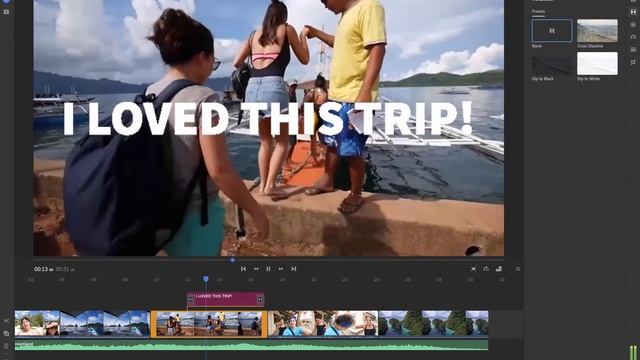Select the last clip with island rocks

[x=433, y=323]
